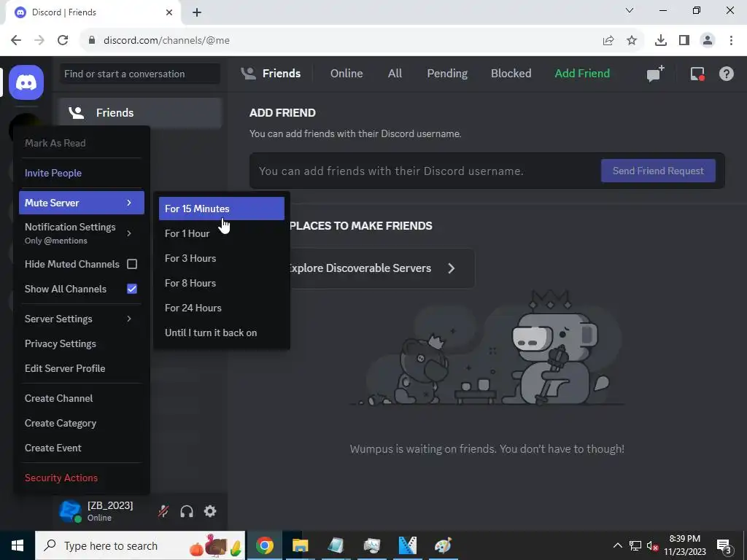Click Find or start a conversation field

click(x=139, y=74)
